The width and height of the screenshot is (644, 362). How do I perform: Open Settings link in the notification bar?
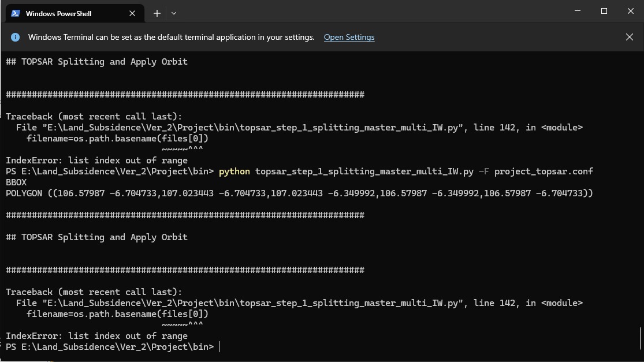[349, 38]
